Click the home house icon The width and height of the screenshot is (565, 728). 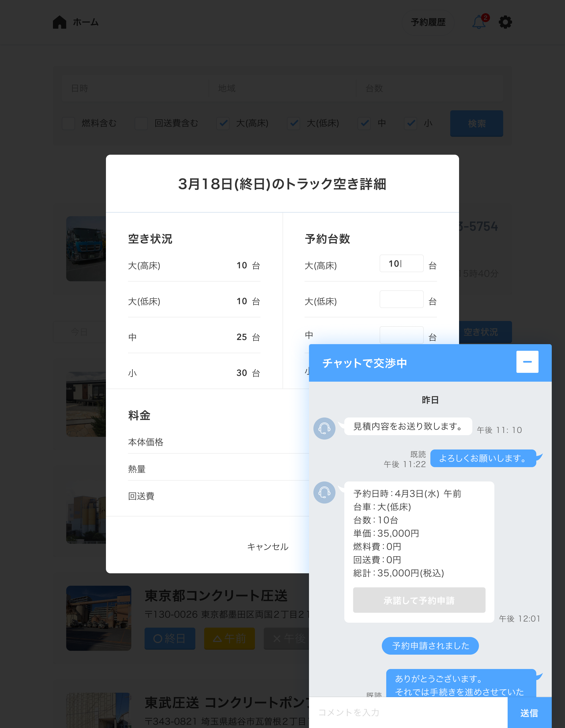click(60, 22)
